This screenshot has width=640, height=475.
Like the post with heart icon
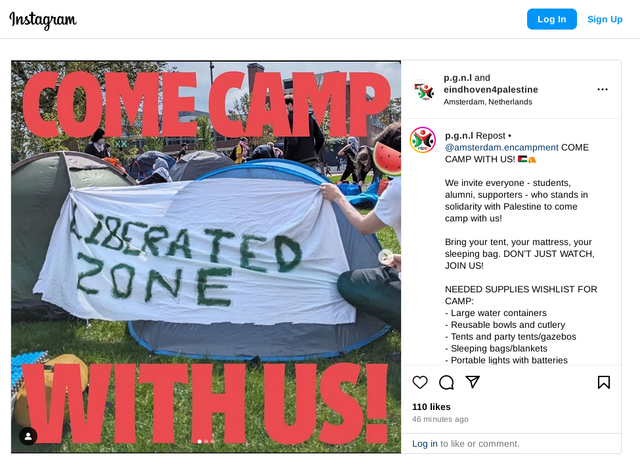420,382
